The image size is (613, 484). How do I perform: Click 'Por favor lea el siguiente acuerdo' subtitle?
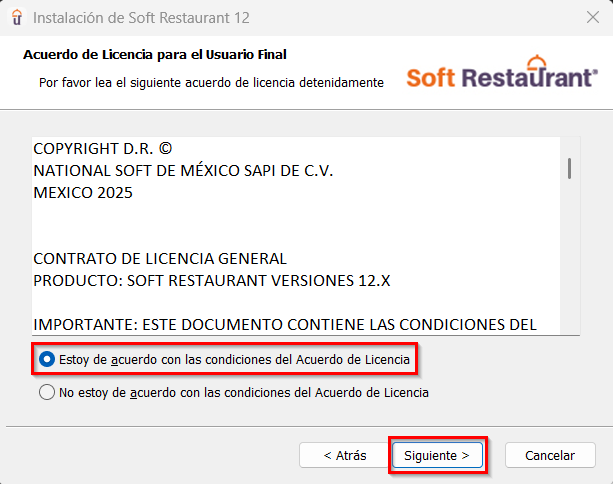(211, 83)
